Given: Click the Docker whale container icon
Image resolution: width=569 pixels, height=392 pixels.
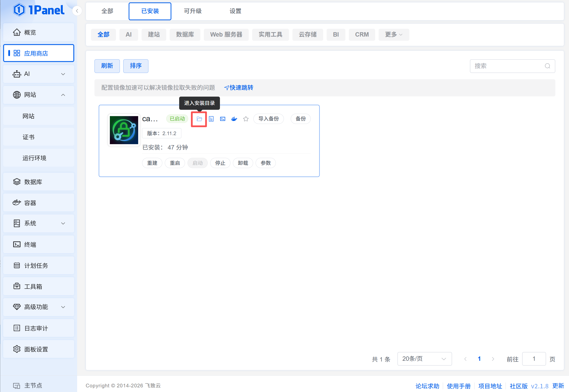Looking at the screenshot, I should (234, 119).
